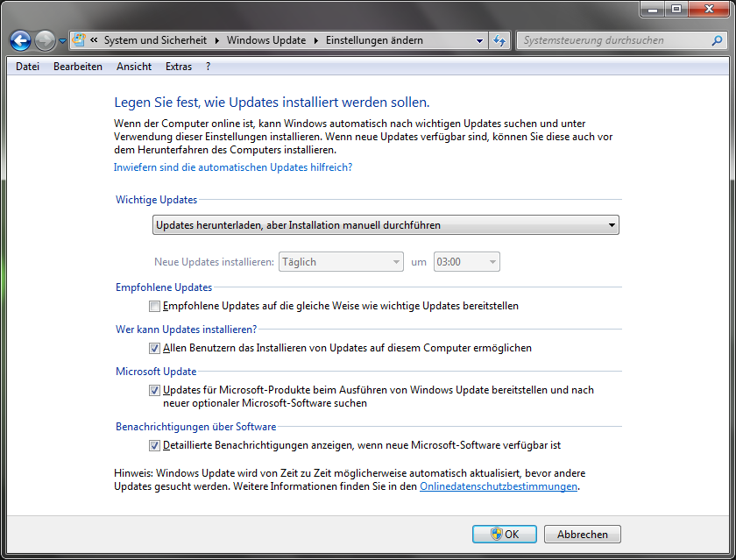Click the Abbrechen button
Image resolution: width=736 pixels, height=560 pixels.
point(582,535)
